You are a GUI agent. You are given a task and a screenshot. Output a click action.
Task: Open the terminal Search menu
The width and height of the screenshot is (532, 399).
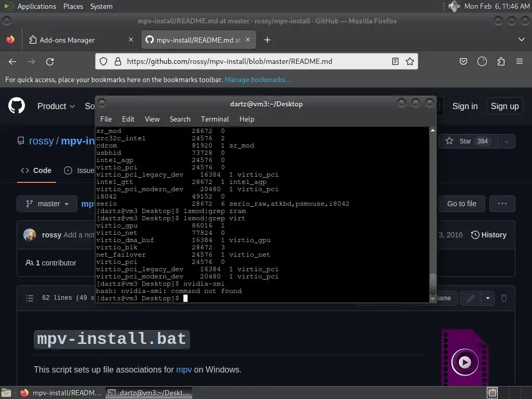[180, 119]
